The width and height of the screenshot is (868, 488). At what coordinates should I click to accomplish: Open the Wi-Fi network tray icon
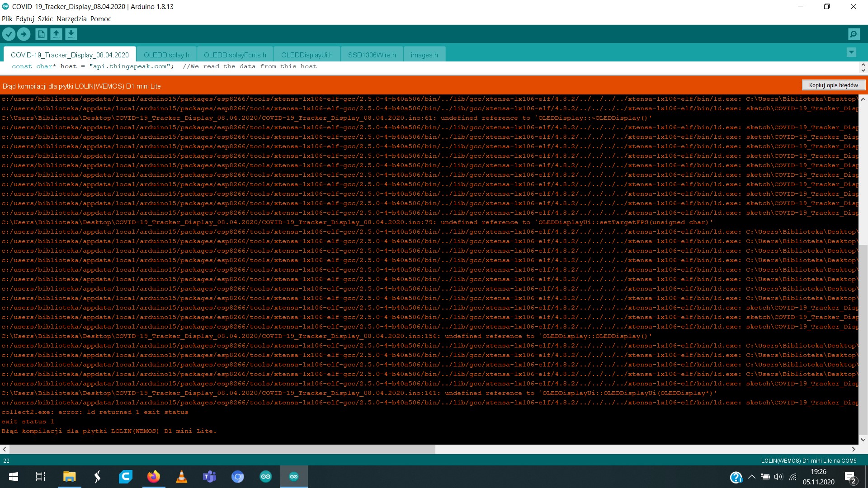click(x=793, y=477)
